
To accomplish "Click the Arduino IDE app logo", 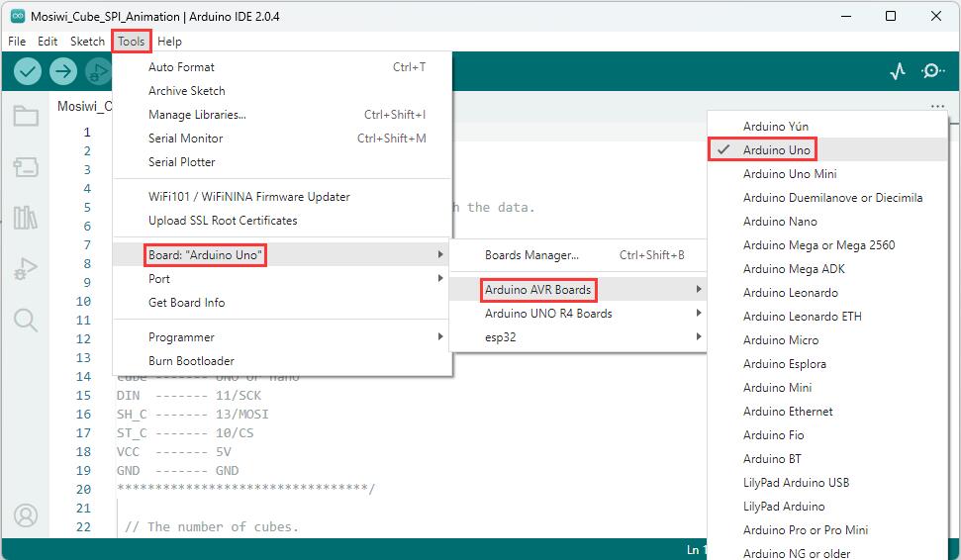I will [x=18, y=16].
